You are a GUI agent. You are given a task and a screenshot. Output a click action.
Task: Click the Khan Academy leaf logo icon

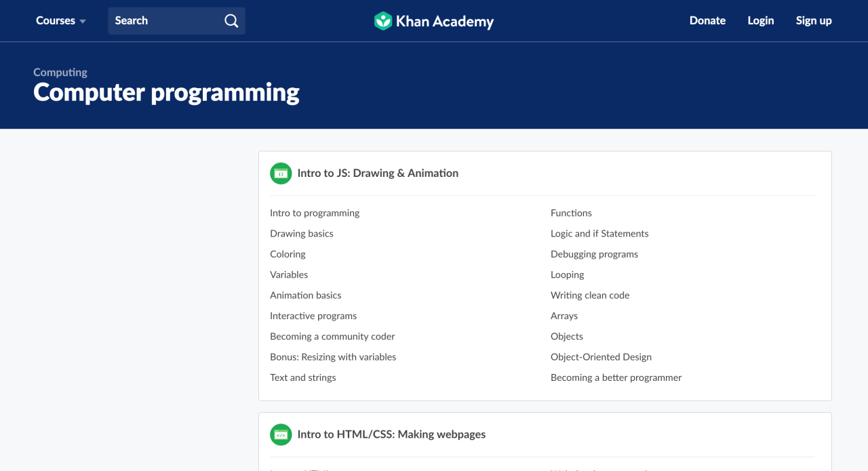(x=383, y=21)
